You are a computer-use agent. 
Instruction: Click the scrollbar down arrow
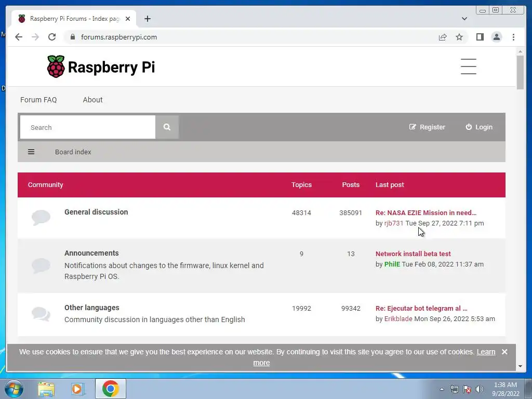point(520,366)
